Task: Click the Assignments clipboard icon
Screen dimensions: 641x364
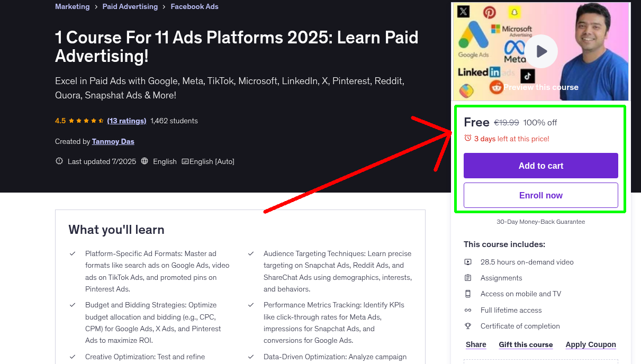Action: pyautogui.click(x=468, y=278)
